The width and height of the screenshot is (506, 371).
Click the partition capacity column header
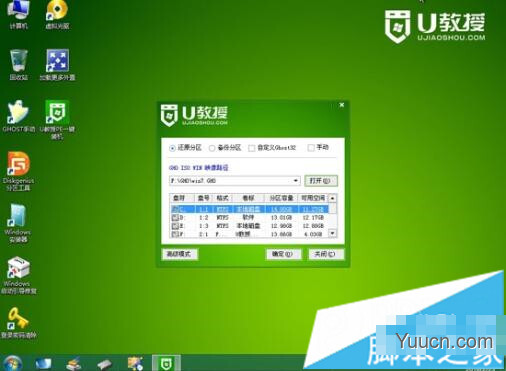coord(281,198)
